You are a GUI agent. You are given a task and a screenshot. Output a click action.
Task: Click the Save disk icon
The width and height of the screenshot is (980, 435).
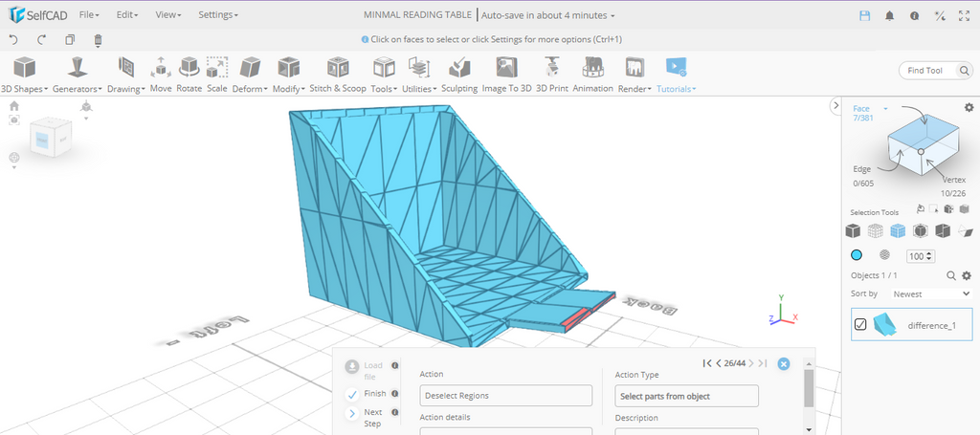864,15
